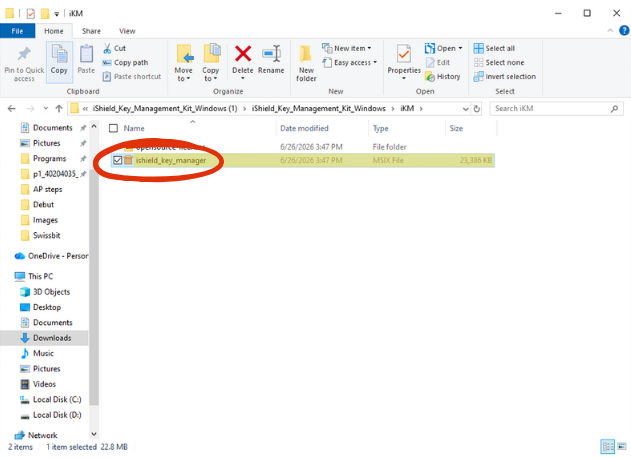The height and width of the screenshot is (458, 631).
Task: Click the Copy ribbon button
Action: point(59,62)
